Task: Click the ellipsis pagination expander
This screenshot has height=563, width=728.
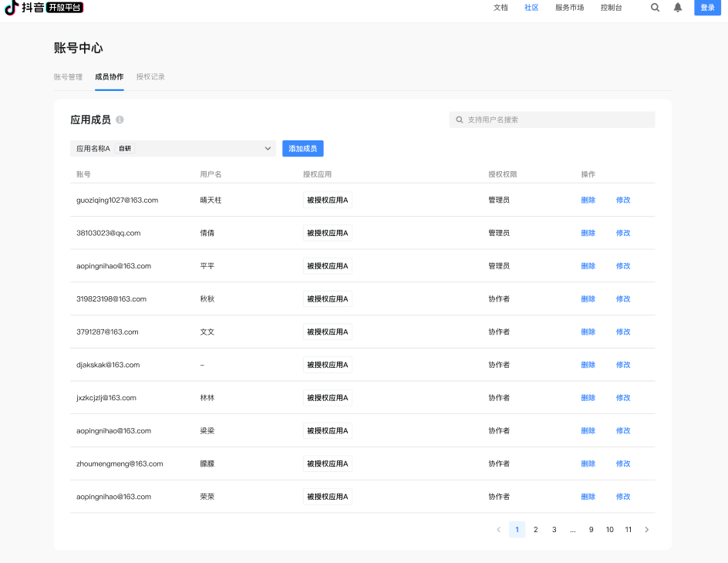Action: point(572,530)
